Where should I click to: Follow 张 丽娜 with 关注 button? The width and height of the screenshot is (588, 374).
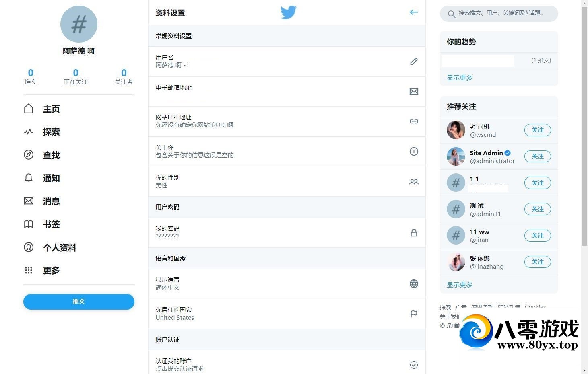click(538, 262)
